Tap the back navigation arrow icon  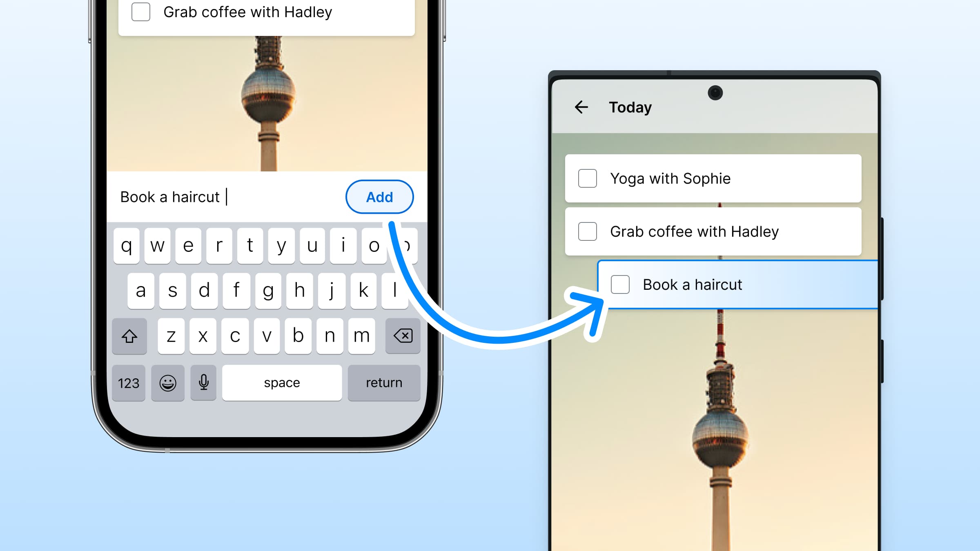point(580,107)
